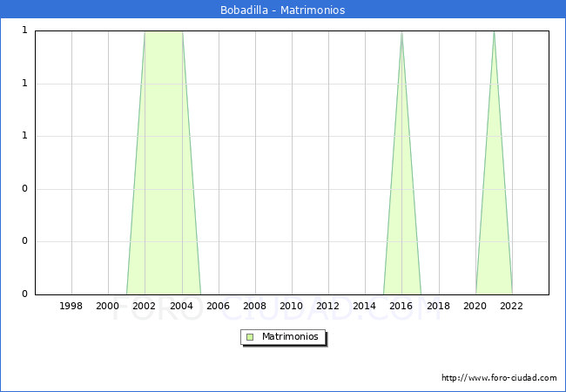Click the 2008 x-axis label
This screenshot has height=392, width=566.
pos(255,306)
